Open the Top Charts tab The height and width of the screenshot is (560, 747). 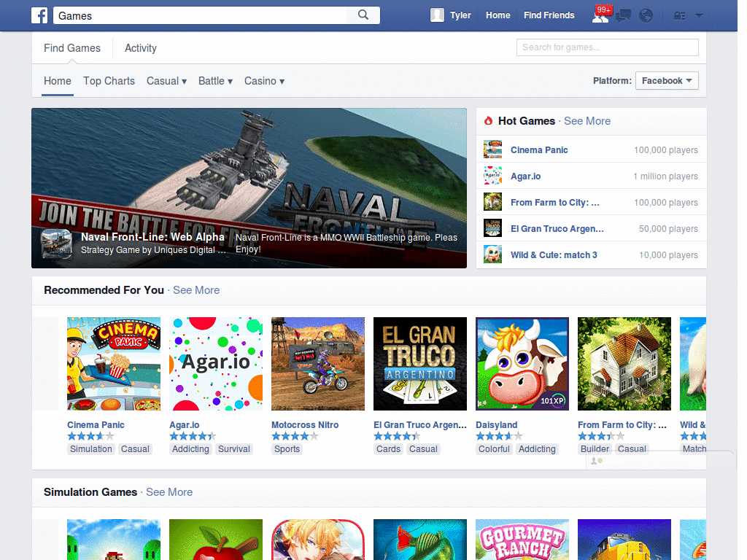(109, 81)
